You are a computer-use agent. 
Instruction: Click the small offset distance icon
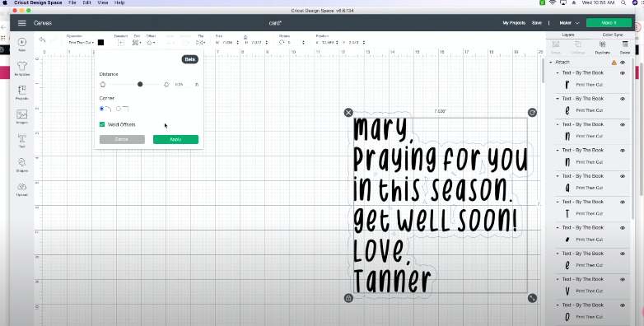click(x=103, y=84)
